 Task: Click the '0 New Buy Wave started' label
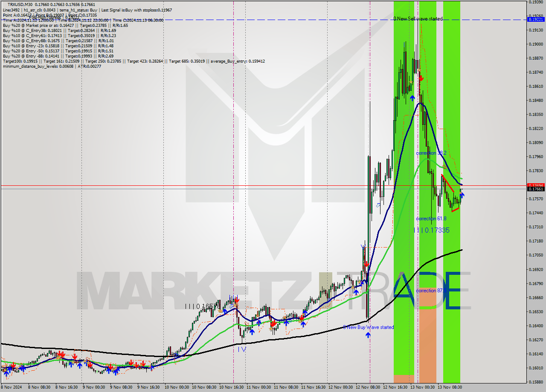point(369,327)
